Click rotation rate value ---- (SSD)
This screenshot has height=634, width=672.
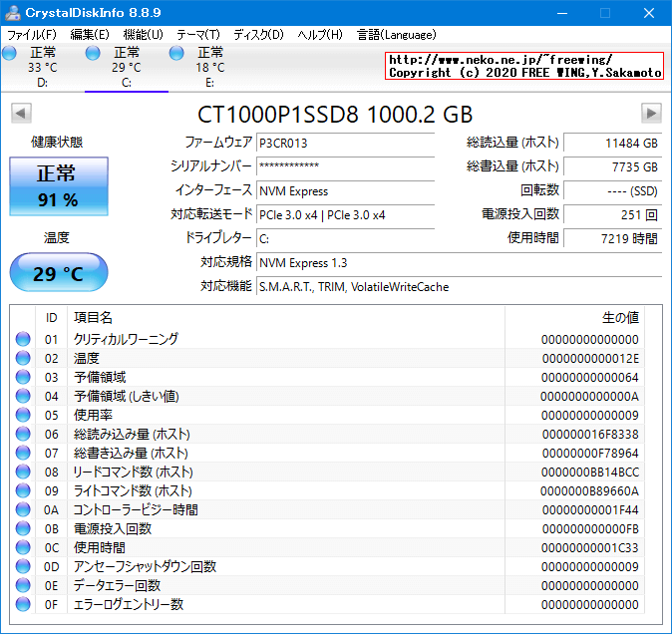pyautogui.click(x=612, y=190)
